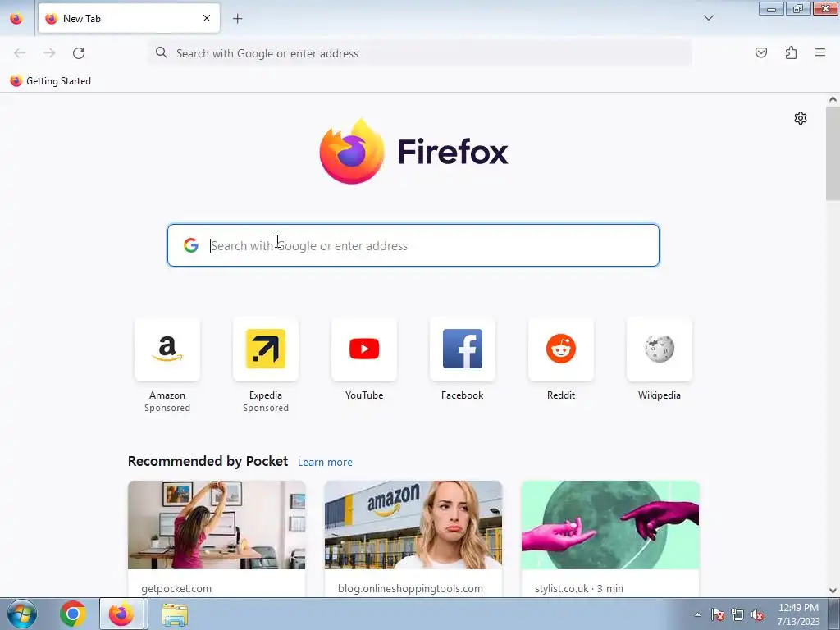Open the Windows Start menu
Screen dimensions: 840x630
21,614
